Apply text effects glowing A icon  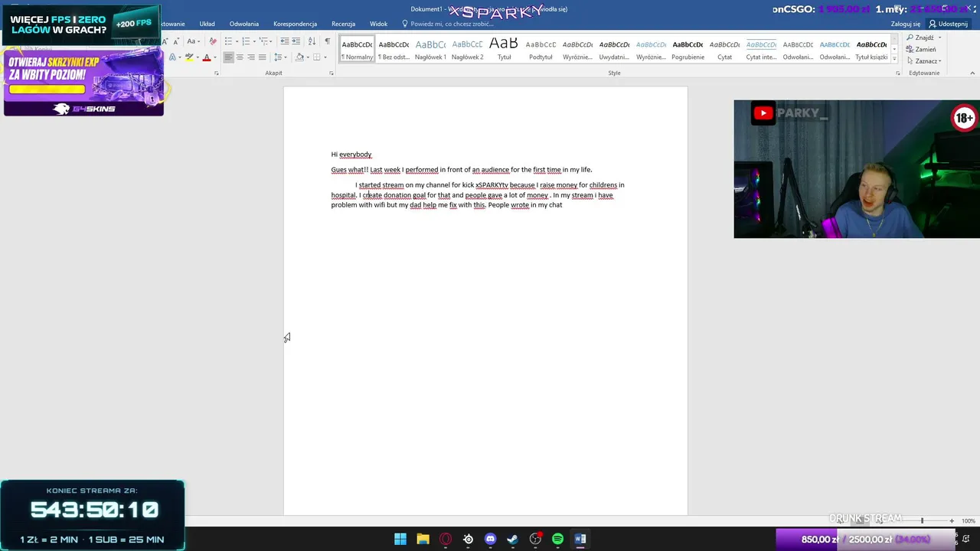172,57
